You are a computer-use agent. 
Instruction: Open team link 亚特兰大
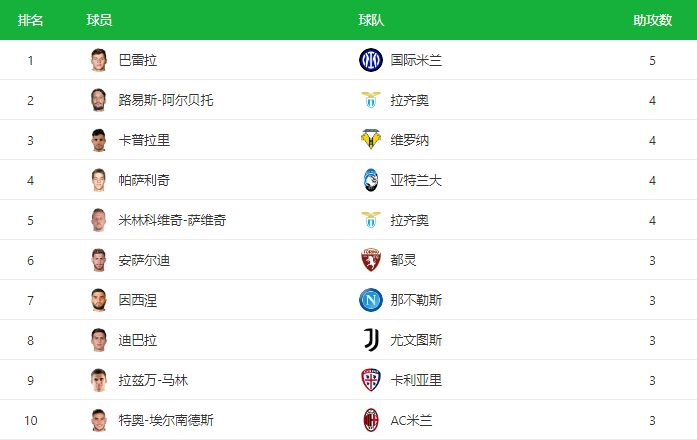pyautogui.click(x=416, y=180)
